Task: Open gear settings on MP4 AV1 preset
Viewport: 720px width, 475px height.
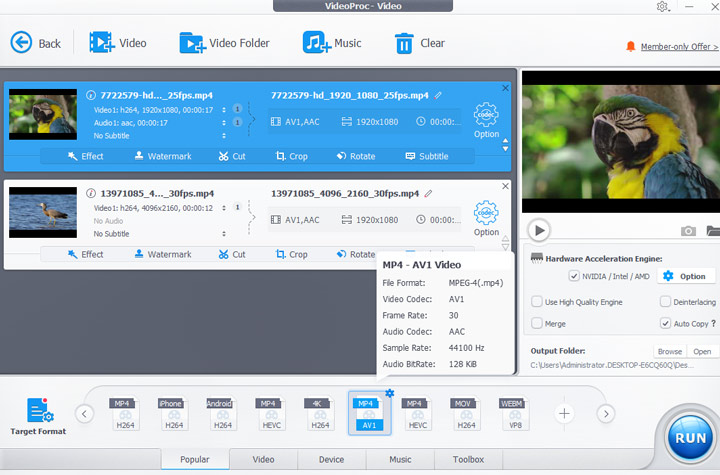Action: tap(389, 393)
